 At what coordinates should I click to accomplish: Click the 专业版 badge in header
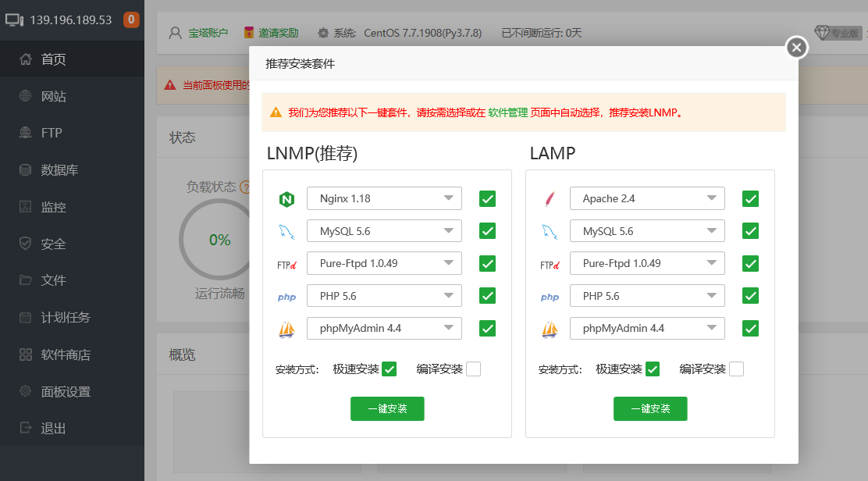click(838, 33)
